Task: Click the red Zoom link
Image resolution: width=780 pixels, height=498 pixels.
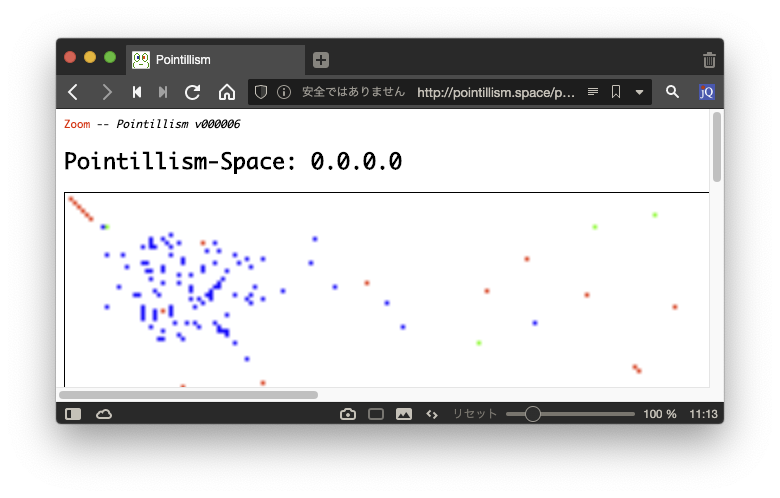Action: (x=76, y=125)
